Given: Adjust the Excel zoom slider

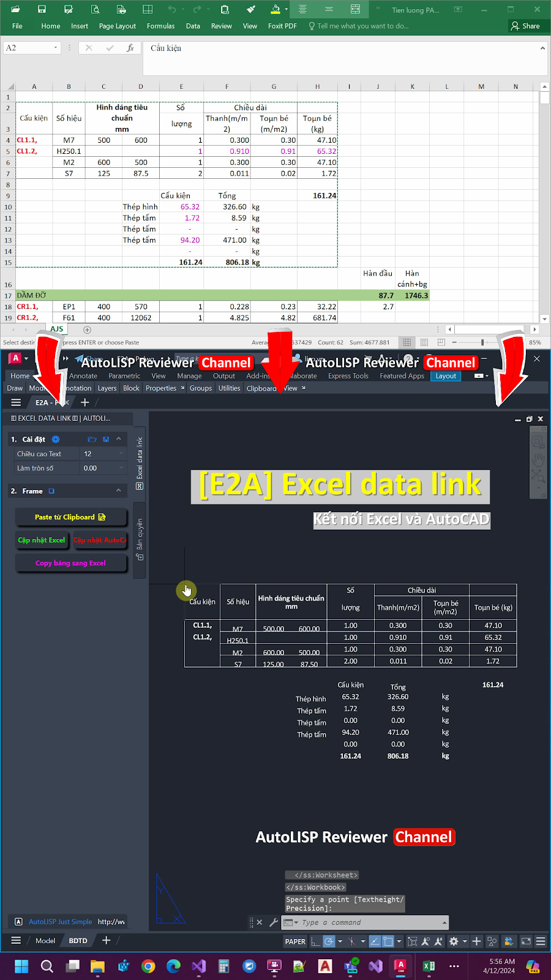Looking at the screenshot, I should tap(482, 342).
